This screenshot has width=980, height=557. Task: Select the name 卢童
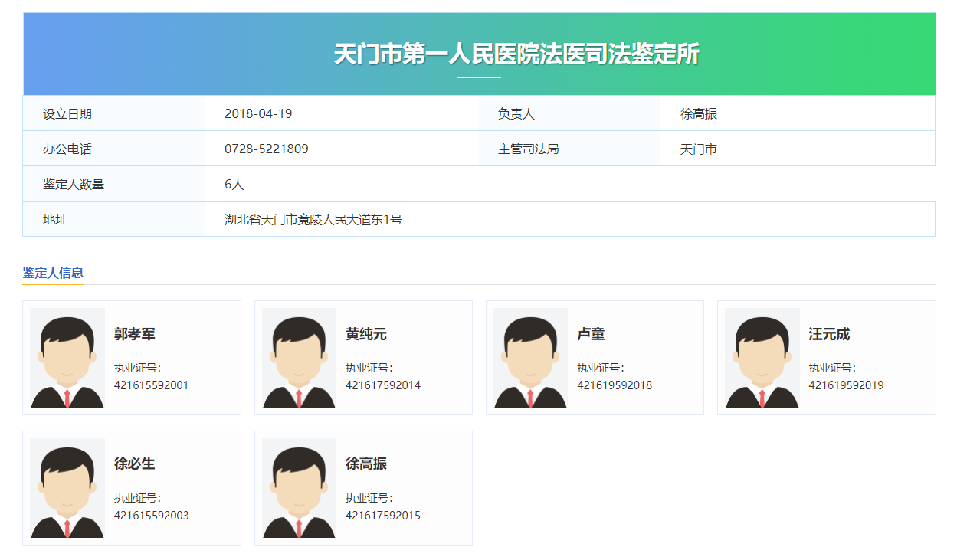(x=591, y=334)
